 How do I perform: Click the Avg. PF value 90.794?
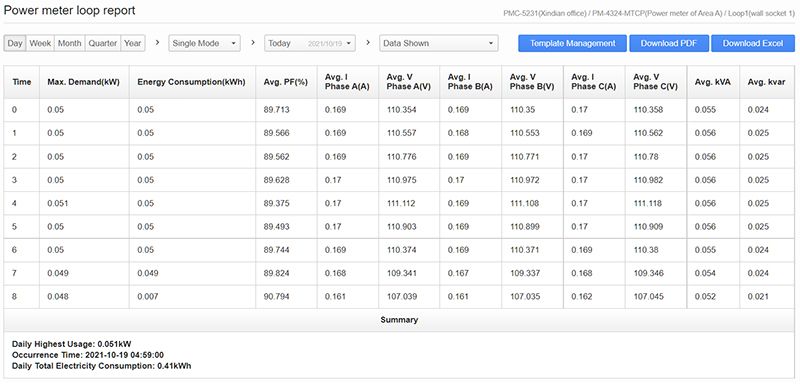pos(277,297)
